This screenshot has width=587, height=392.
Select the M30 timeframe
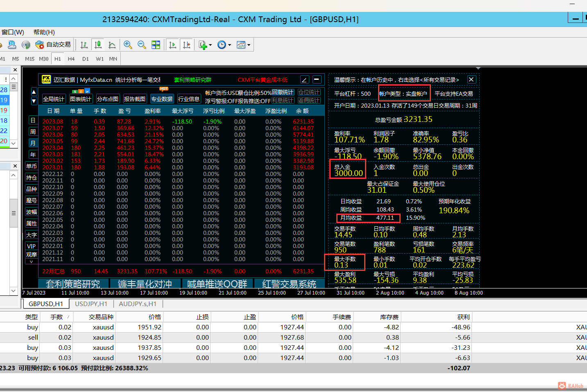coord(44,59)
